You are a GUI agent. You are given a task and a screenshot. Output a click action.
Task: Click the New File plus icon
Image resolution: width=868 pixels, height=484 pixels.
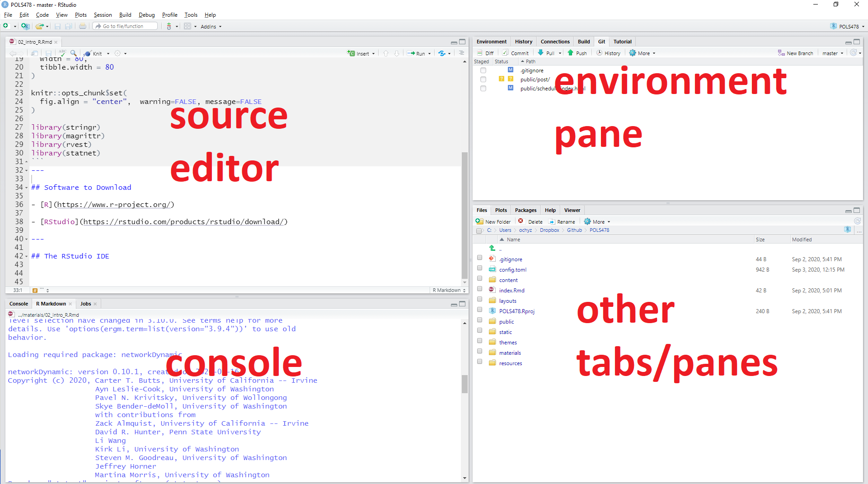(x=6, y=26)
